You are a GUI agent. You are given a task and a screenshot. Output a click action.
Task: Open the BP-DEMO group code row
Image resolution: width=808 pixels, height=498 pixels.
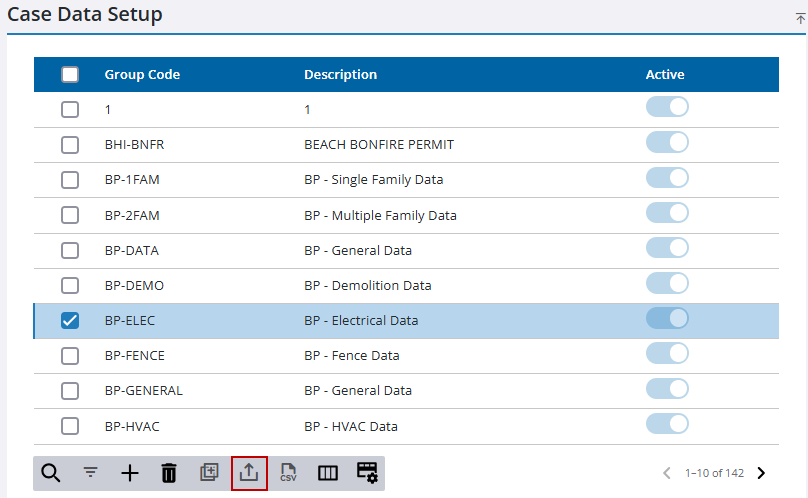tap(134, 286)
